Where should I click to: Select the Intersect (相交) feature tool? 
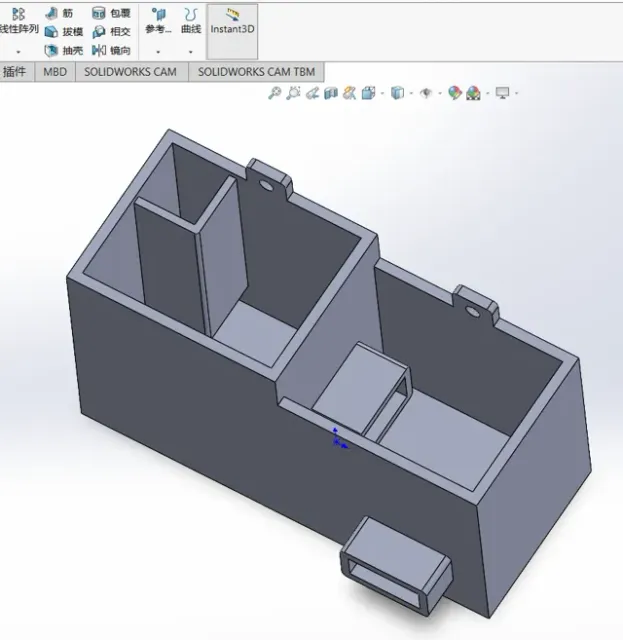click(x=111, y=31)
